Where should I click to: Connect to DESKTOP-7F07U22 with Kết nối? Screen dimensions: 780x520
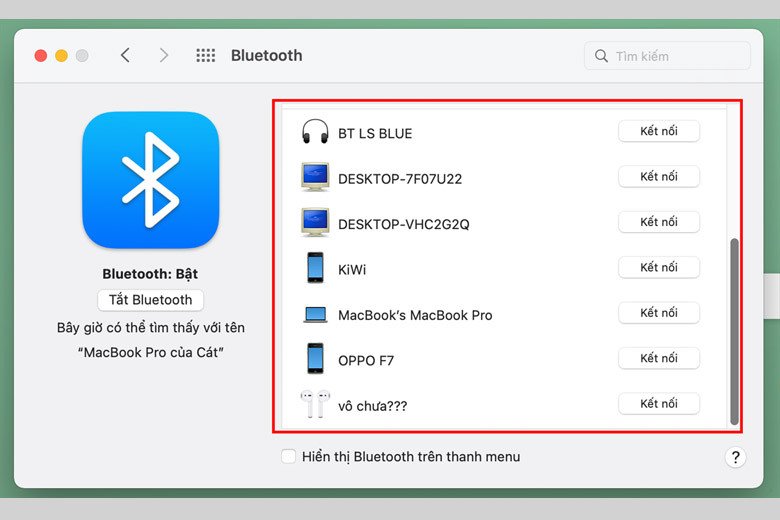coord(659,177)
